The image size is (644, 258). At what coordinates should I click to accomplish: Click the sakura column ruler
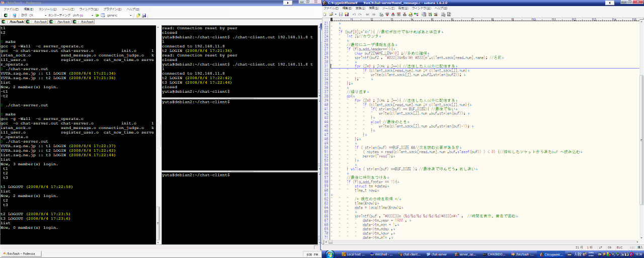(484, 20)
